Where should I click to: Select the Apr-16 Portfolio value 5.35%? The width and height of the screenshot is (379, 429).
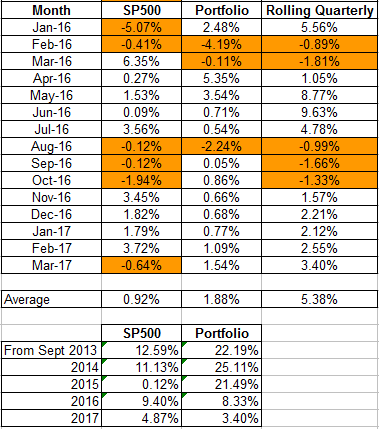pyautogui.click(x=221, y=78)
